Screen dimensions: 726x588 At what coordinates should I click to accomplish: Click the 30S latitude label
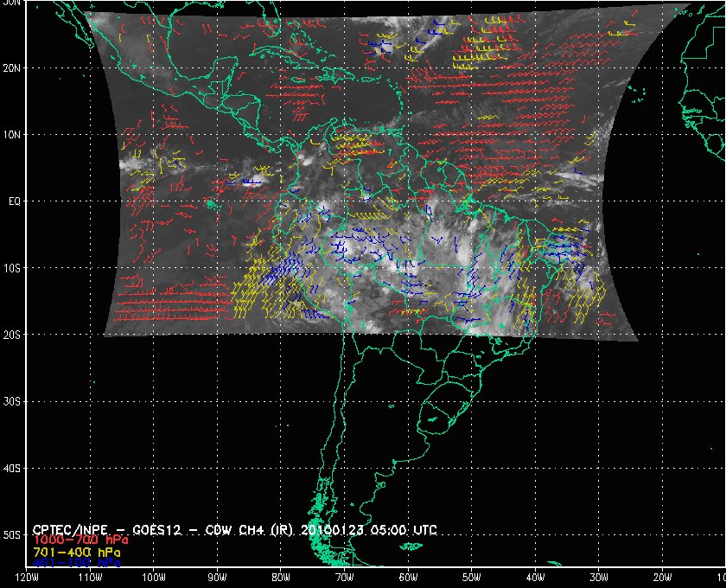pos(11,401)
